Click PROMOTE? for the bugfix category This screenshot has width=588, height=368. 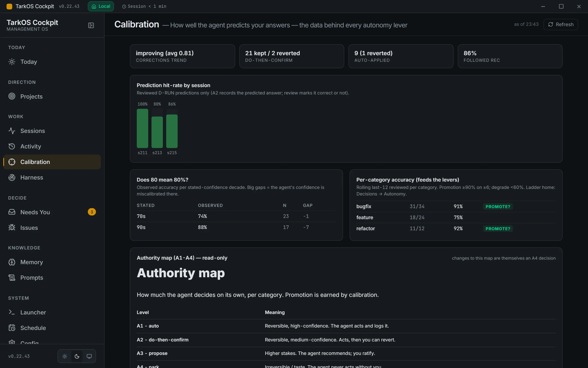498,207
